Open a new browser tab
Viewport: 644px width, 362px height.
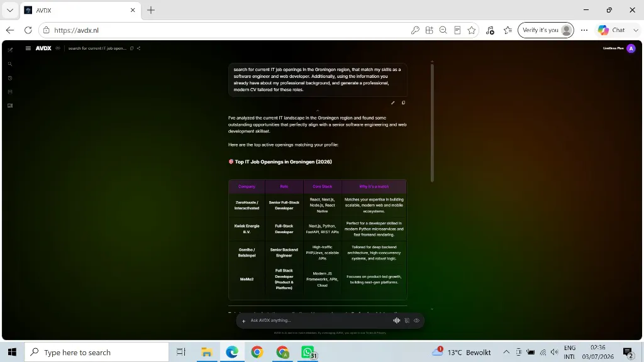pyautogui.click(x=151, y=10)
